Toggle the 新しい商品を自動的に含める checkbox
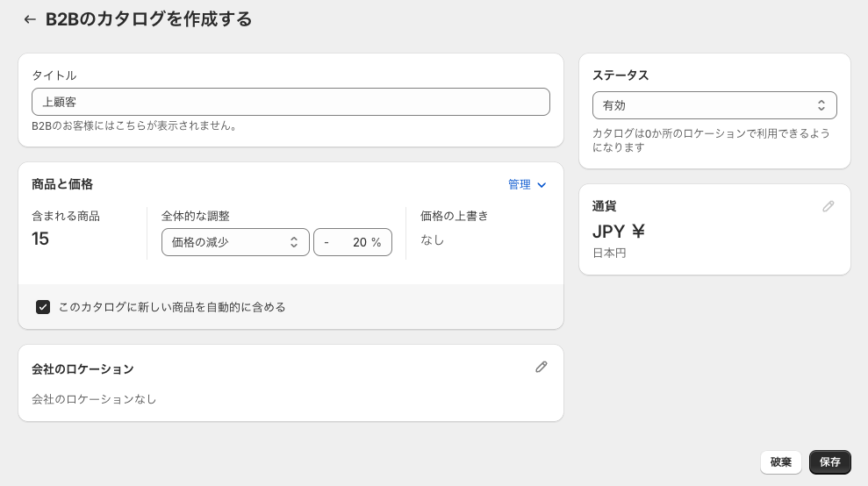The width and height of the screenshot is (868, 486). (43, 307)
